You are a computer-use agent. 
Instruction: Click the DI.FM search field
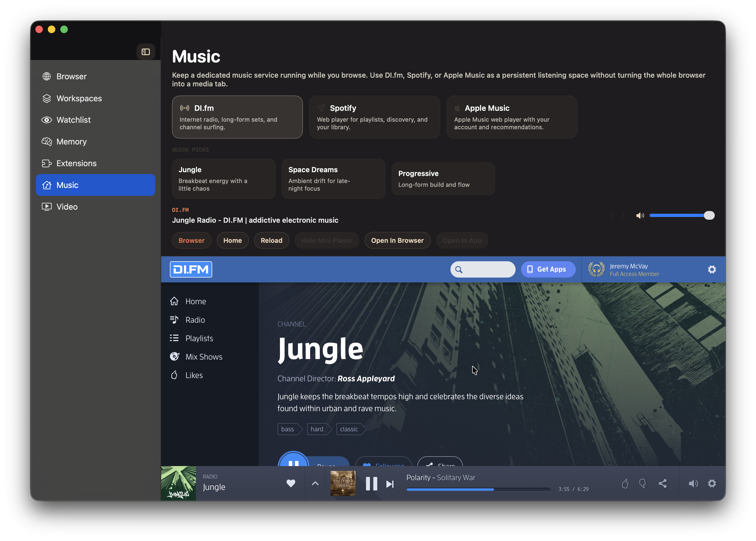pos(483,269)
